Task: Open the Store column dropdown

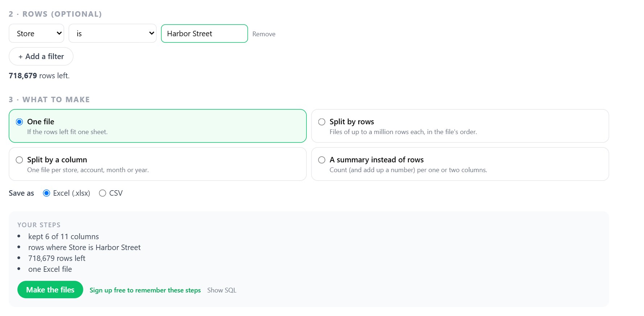Action: point(36,33)
